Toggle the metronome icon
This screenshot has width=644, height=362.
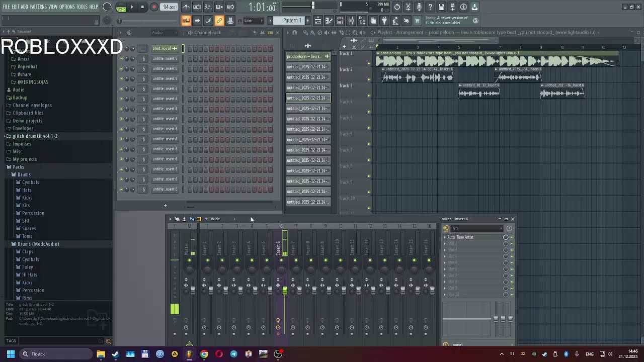(x=186, y=7)
